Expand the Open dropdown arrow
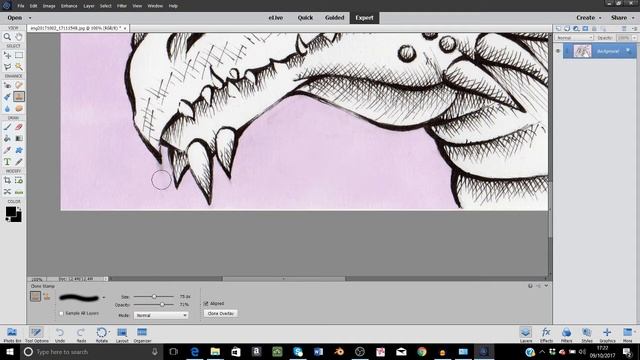Screen dimensions: 640x360 click(30, 18)
